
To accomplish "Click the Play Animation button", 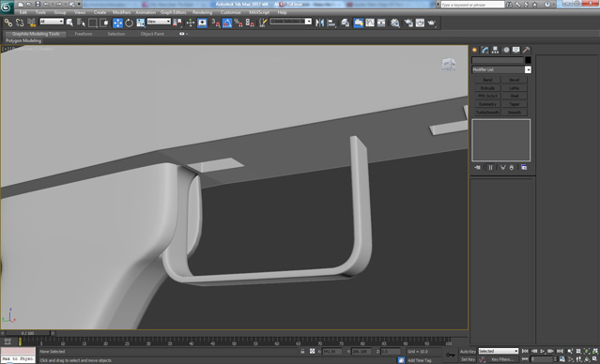I will point(543,351).
